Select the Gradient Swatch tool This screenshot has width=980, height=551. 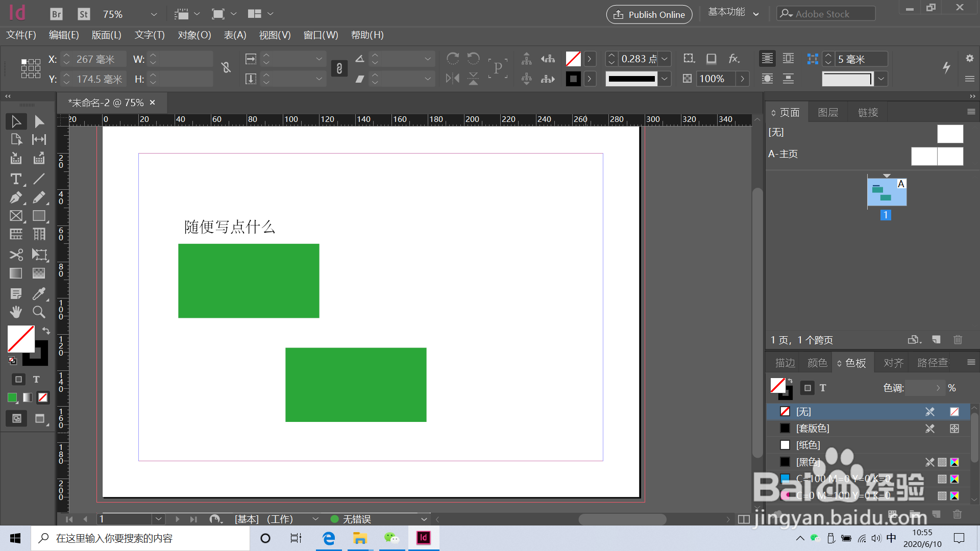pos(16,273)
